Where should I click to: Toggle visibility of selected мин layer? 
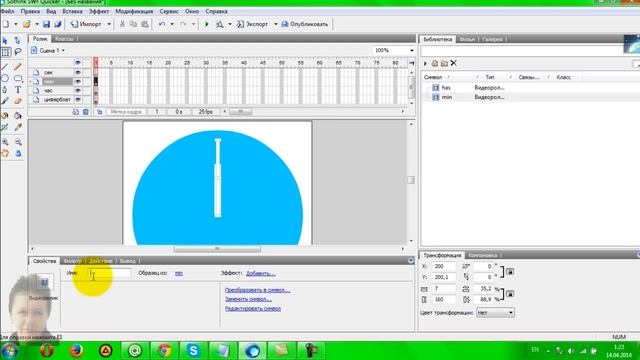pos(78,82)
